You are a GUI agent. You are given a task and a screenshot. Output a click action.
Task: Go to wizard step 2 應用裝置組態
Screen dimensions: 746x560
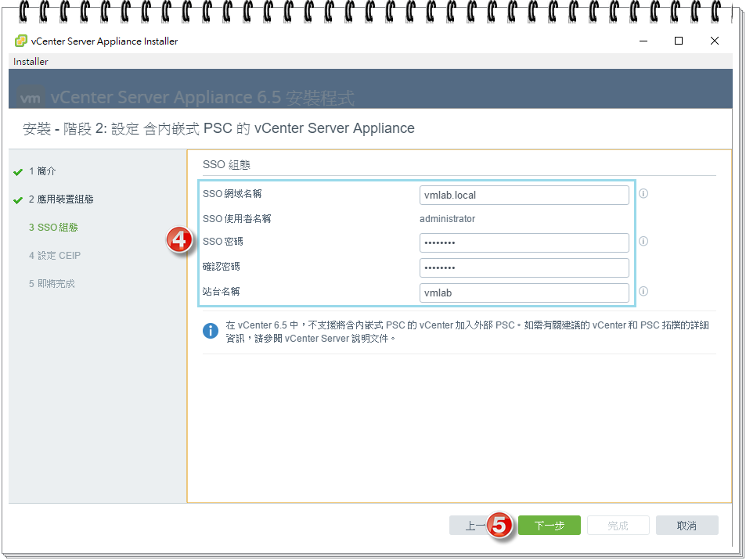coord(61,199)
